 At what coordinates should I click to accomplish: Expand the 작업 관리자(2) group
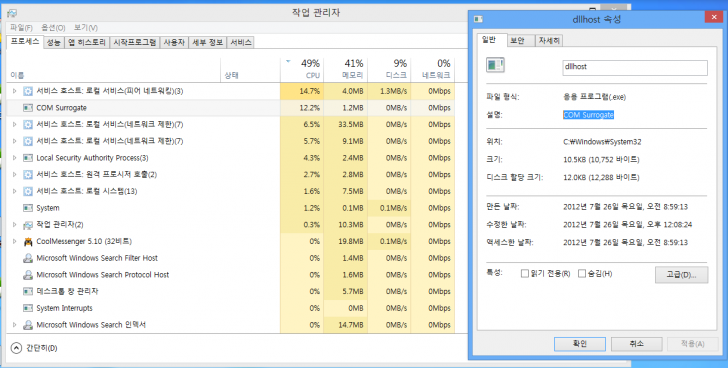[14, 225]
